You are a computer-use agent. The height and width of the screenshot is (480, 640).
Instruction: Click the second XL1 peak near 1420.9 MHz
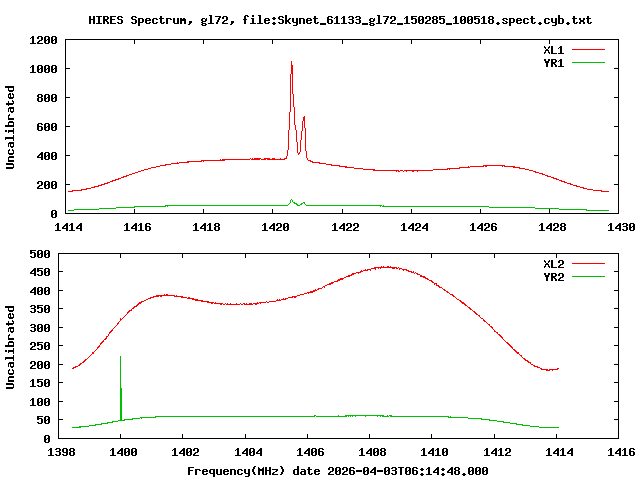[304, 118]
